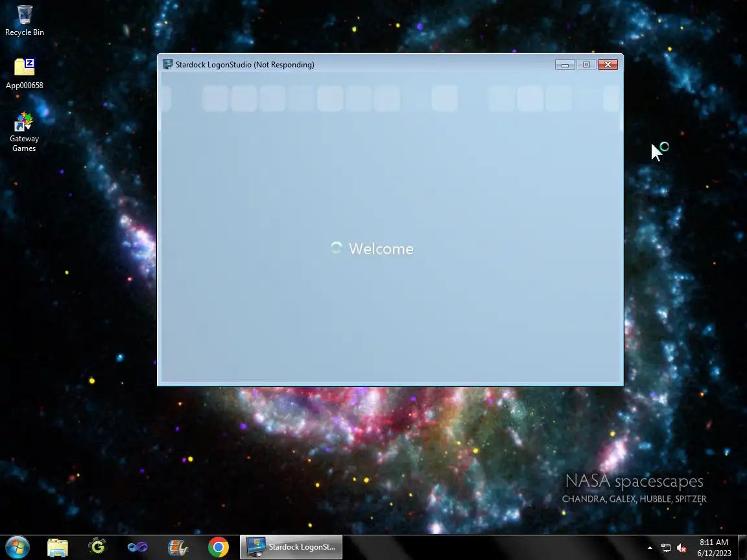The width and height of the screenshot is (747, 560).
Task: Launch the green G gear taskbar app
Action: click(x=97, y=547)
